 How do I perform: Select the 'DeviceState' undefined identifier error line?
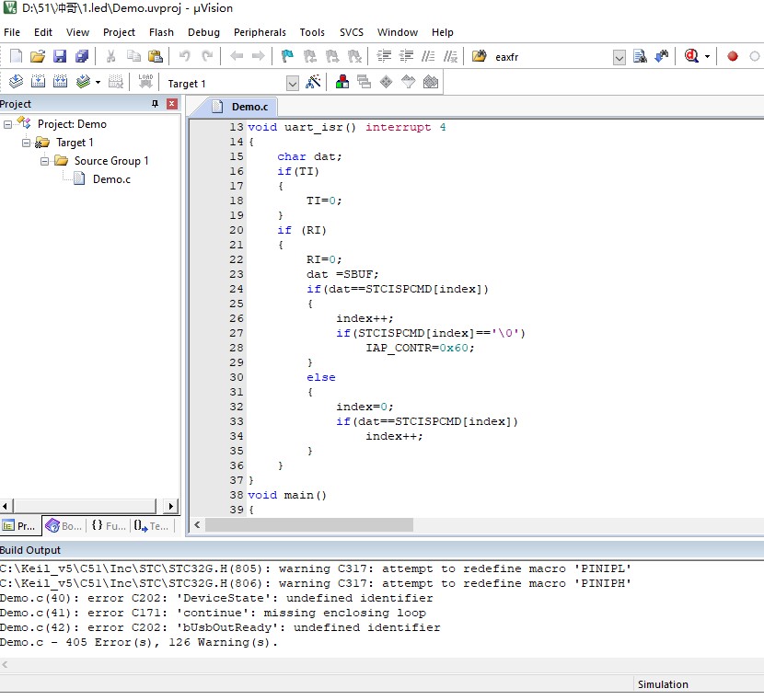point(216,598)
